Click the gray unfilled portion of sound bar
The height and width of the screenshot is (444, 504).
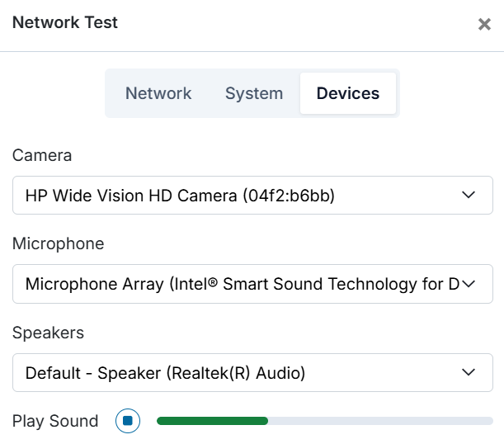coord(380,421)
